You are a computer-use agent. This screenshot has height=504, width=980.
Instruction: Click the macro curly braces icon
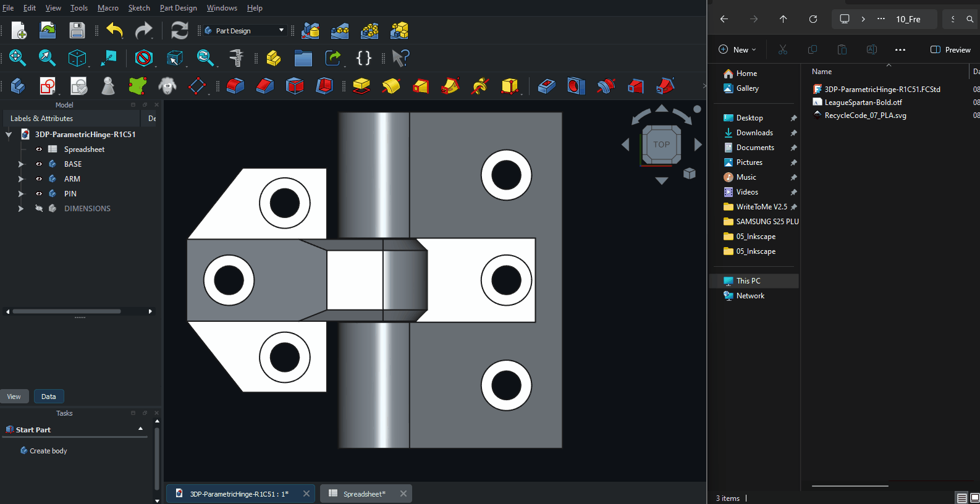pos(364,58)
